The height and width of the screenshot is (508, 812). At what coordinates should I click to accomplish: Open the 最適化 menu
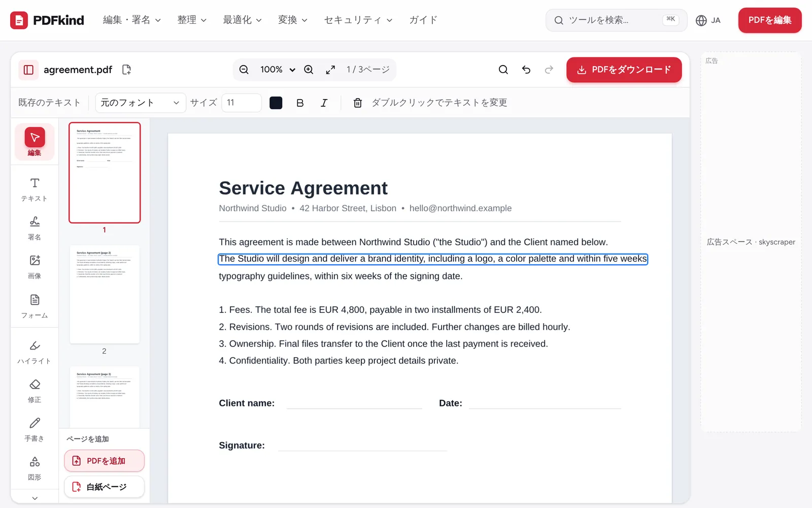tap(242, 20)
